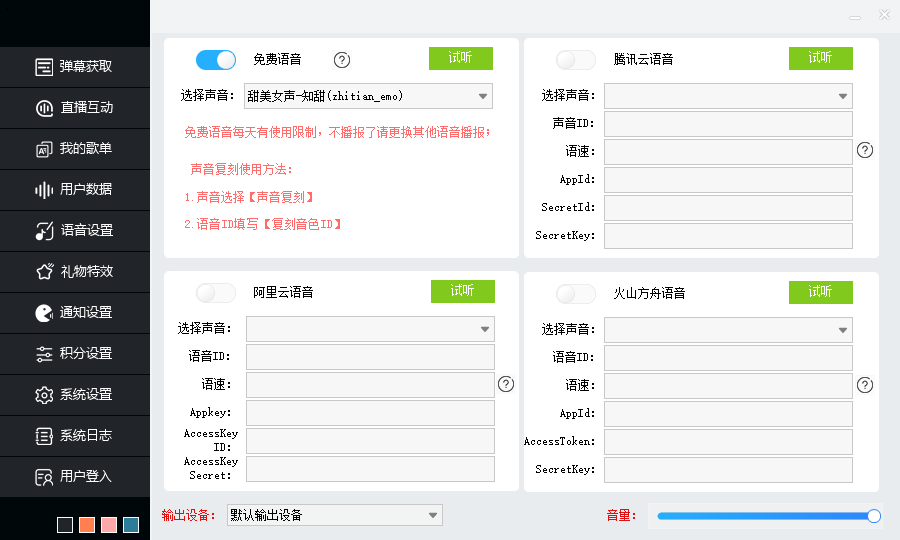Select the orange theme color swatch
This screenshot has width=900, height=540.
[x=87, y=525]
